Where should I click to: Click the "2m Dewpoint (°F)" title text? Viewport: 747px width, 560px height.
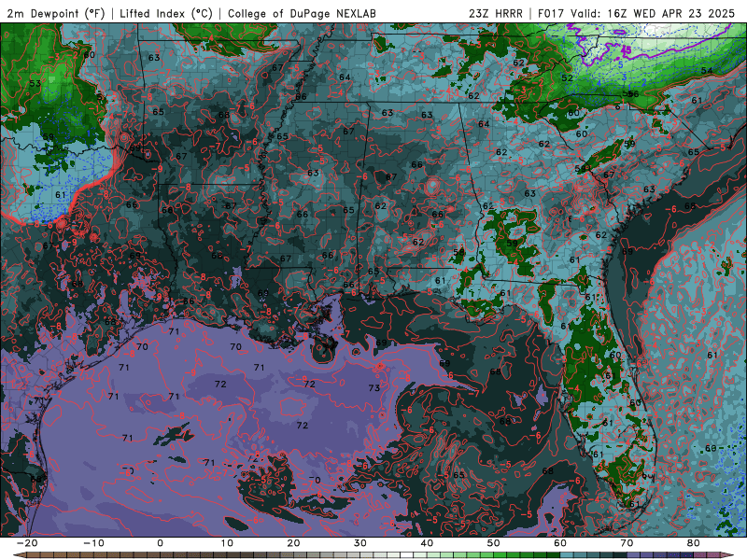[56, 14]
